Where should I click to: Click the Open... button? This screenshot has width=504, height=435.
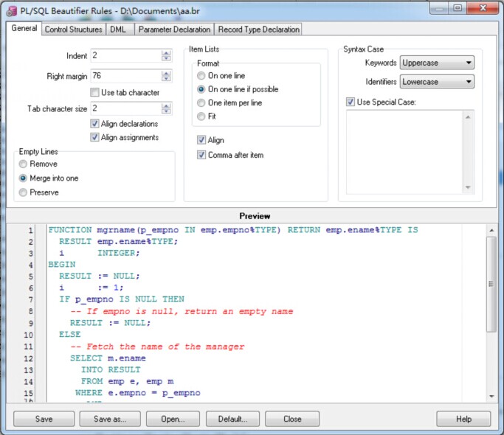click(x=173, y=419)
